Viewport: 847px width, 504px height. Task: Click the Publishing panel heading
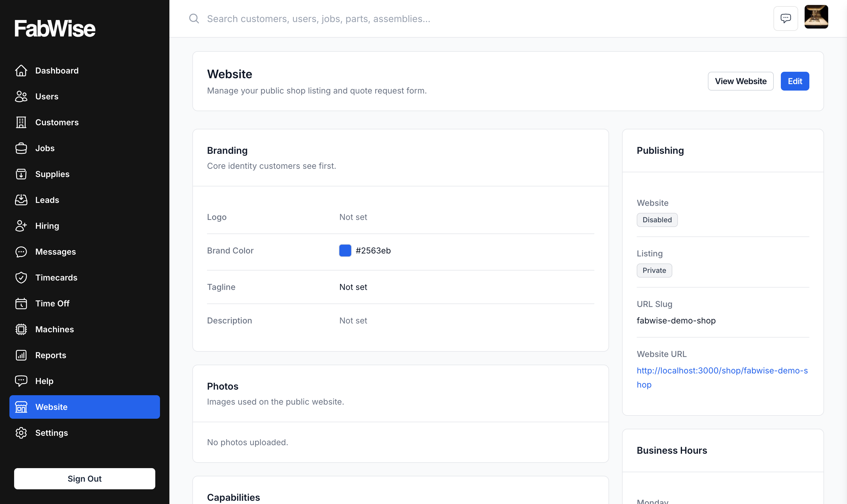pyautogui.click(x=660, y=151)
